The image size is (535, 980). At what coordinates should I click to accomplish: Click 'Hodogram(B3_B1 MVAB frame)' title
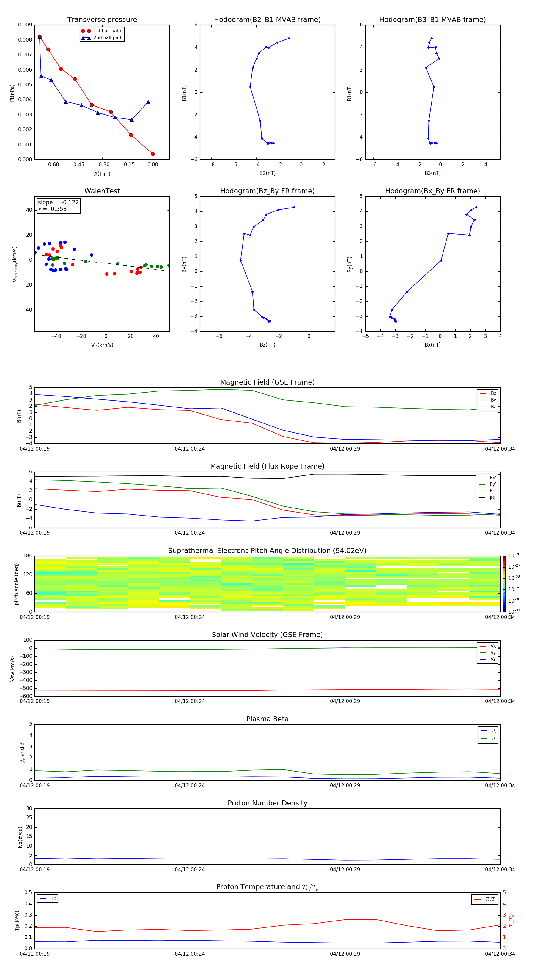tap(432, 20)
